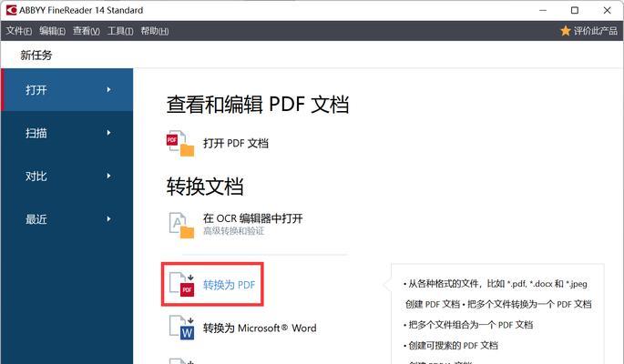Click 在 OCR 编辑器中打开 task
The width and height of the screenshot is (624, 364).
pos(253,218)
